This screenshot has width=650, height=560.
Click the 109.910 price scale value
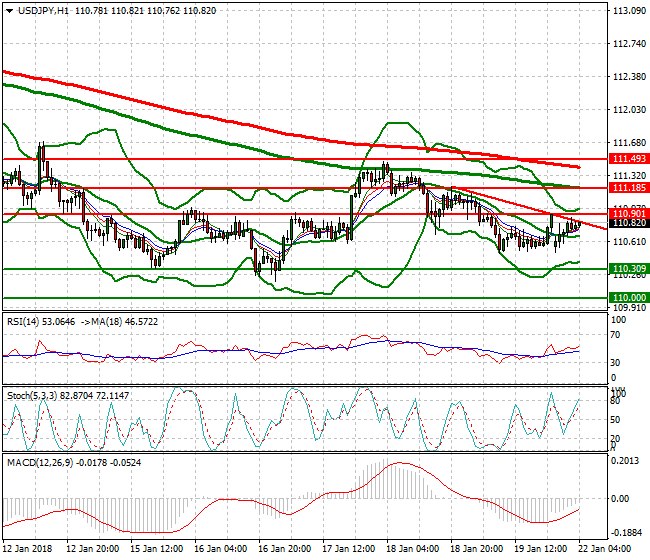[629, 308]
